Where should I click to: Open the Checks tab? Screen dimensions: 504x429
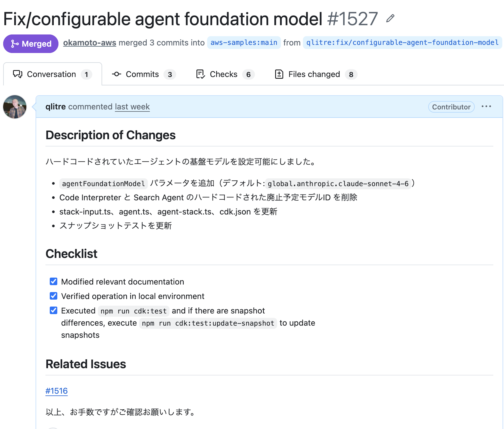[223, 74]
